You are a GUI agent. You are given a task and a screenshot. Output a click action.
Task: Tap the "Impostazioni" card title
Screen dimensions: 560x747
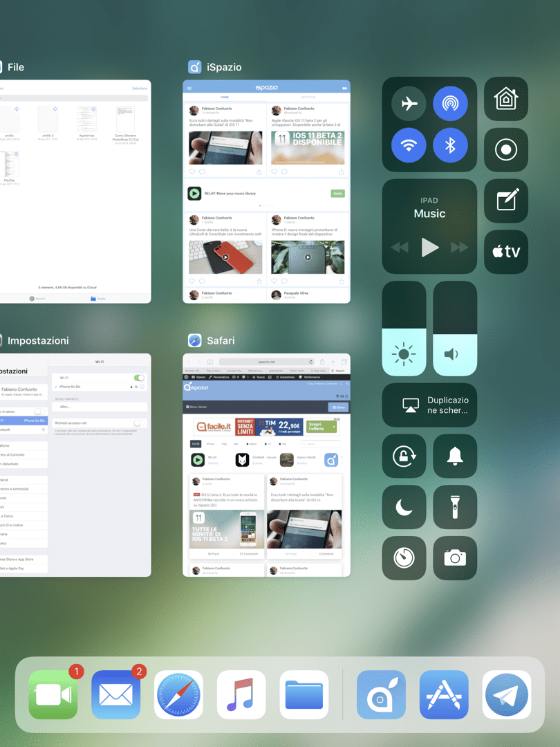click(x=38, y=340)
